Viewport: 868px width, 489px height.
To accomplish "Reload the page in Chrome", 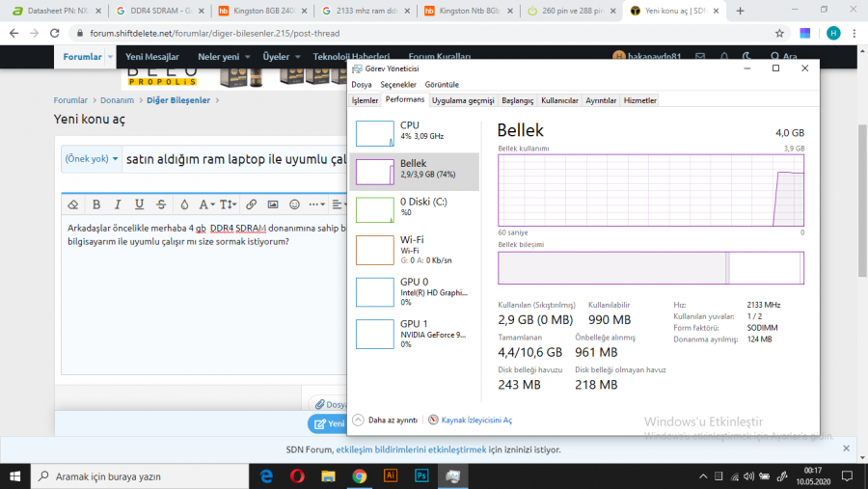I will (54, 33).
